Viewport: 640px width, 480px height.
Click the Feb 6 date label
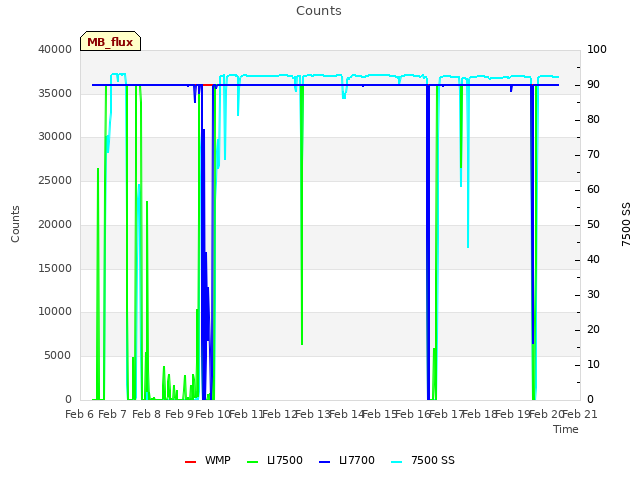click(x=80, y=414)
